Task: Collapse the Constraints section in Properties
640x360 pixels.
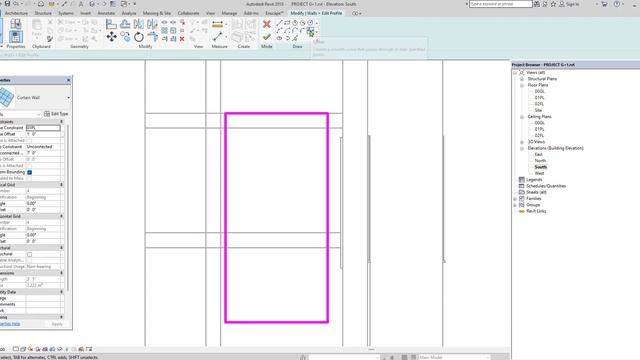Action: click(x=62, y=122)
